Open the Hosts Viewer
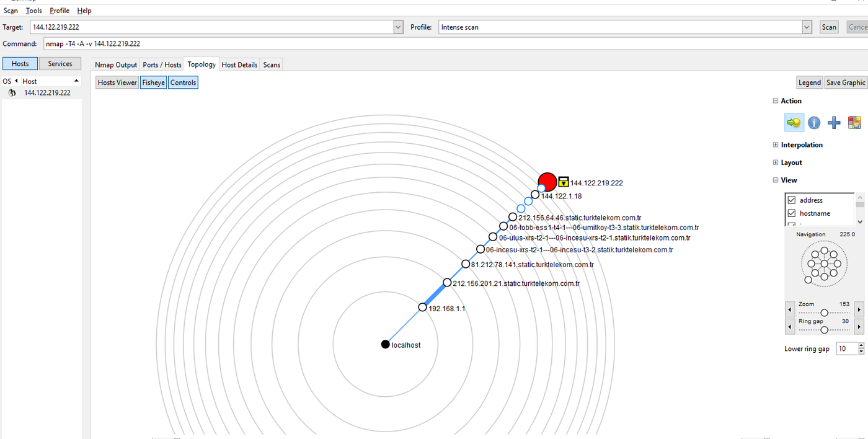 [117, 82]
